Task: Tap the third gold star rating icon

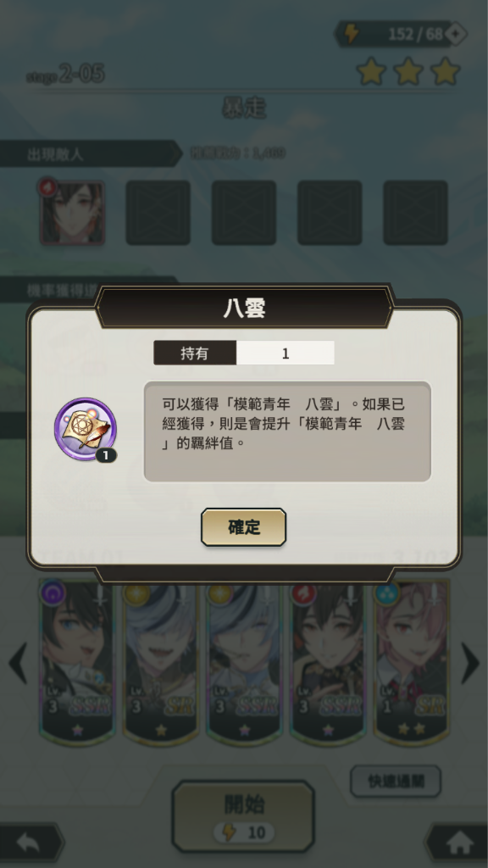Action: (446, 71)
